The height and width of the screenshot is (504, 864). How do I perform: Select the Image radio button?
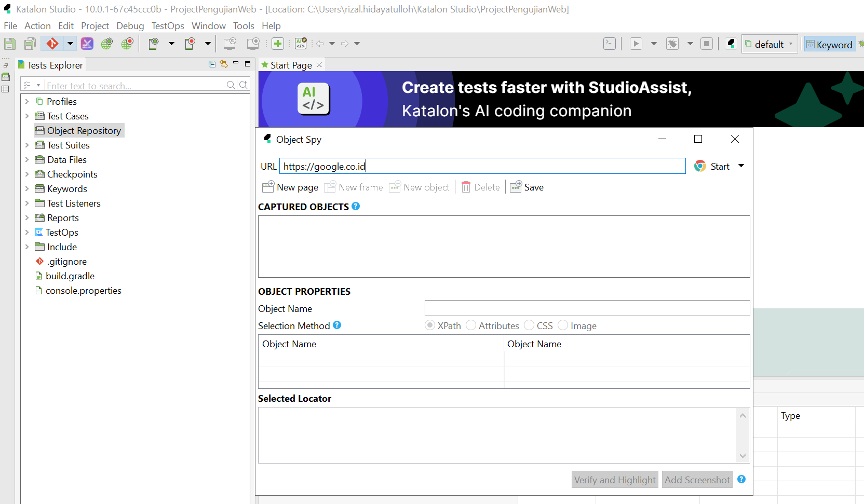pos(563,325)
